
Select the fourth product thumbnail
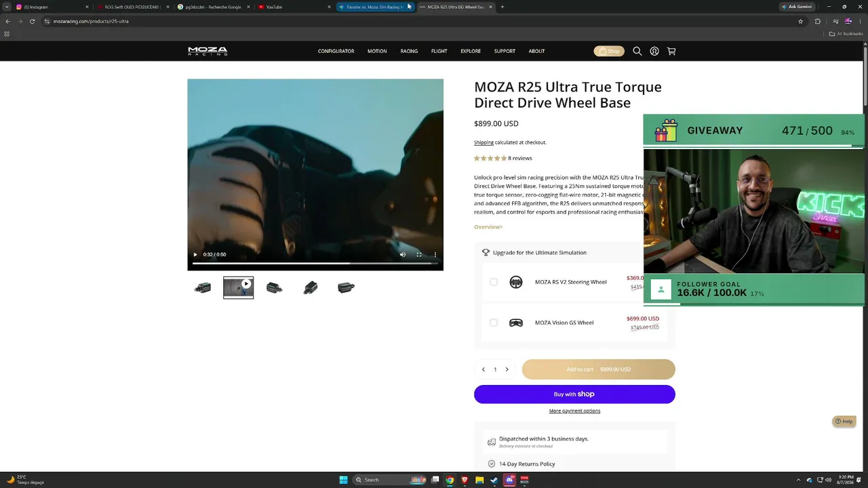point(311,288)
